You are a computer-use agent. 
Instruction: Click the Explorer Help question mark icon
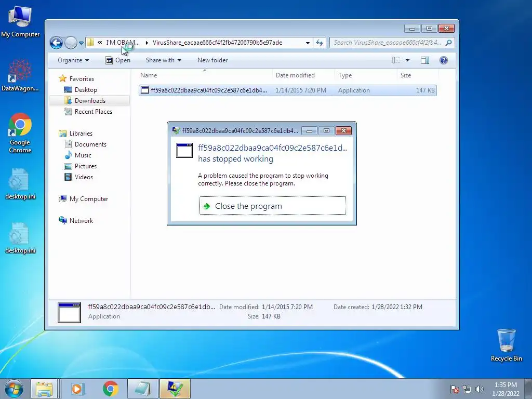pyautogui.click(x=444, y=60)
